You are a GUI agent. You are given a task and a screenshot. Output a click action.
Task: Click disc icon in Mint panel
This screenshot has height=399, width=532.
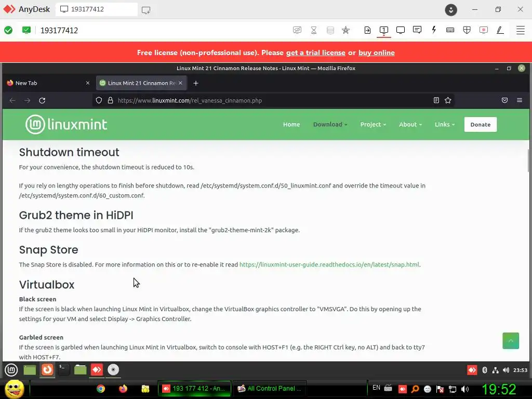[x=113, y=369]
